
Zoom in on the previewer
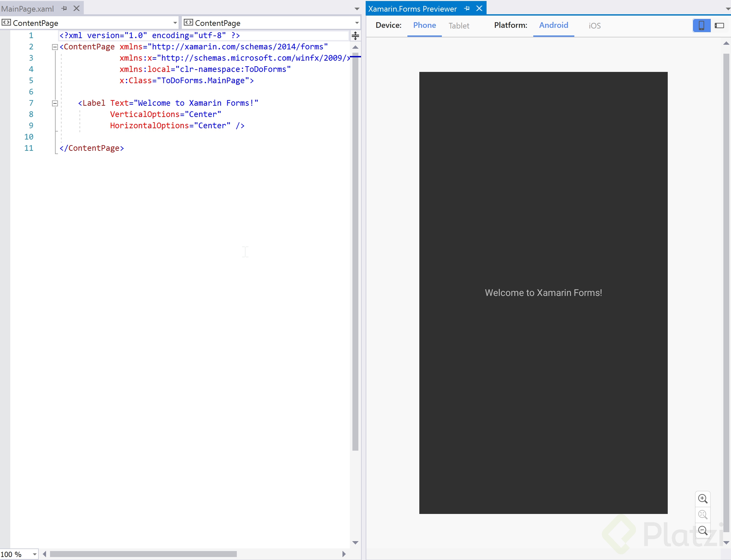click(x=703, y=499)
